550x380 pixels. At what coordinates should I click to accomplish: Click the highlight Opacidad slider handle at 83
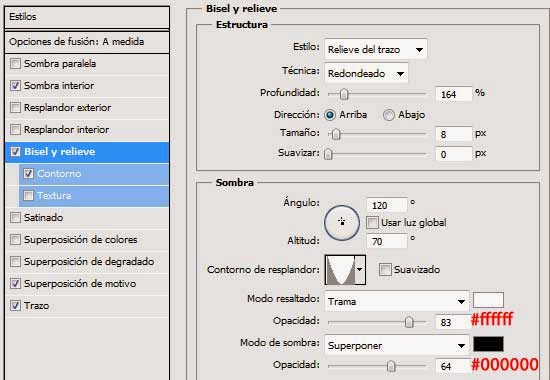tap(409, 322)
